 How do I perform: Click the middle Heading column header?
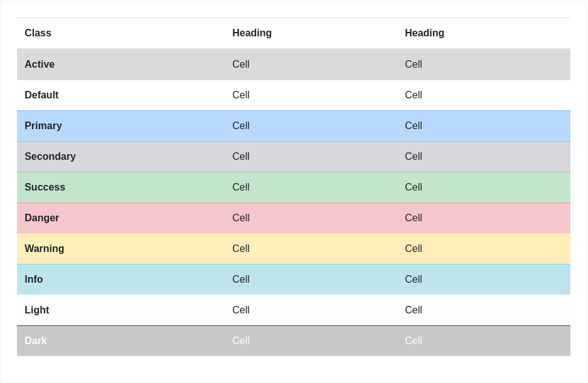(x=252, y=33)
